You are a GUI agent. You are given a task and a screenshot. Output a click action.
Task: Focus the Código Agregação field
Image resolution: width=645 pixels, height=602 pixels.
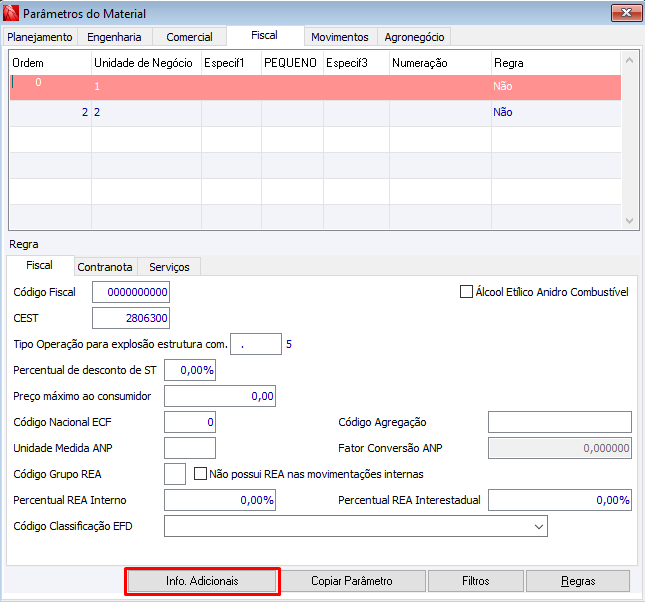560,422
